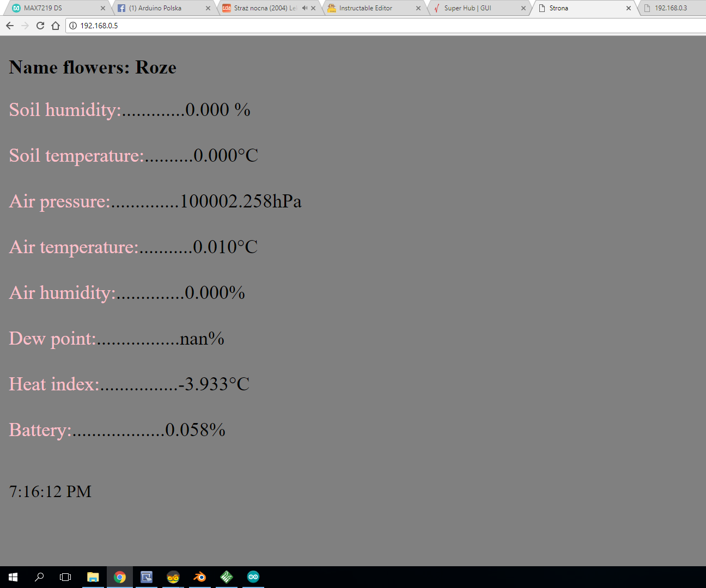Click the Chrome taskbar icon

tap(120, 577)
